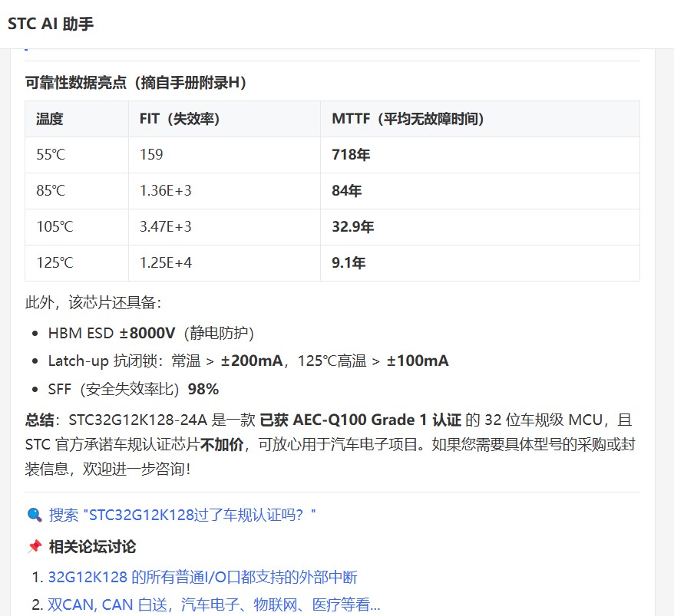Click the FIT value 3.47E+3

coord(166,227)
